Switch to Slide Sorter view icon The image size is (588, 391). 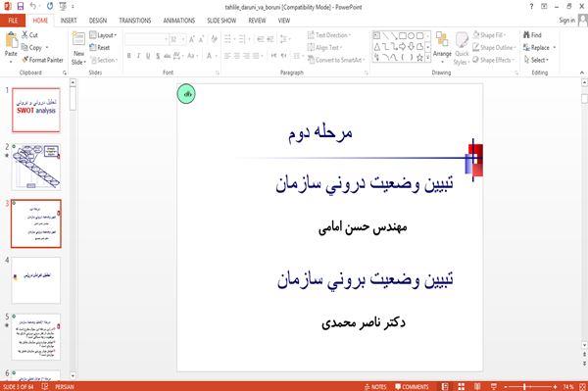tap(462, 386)
